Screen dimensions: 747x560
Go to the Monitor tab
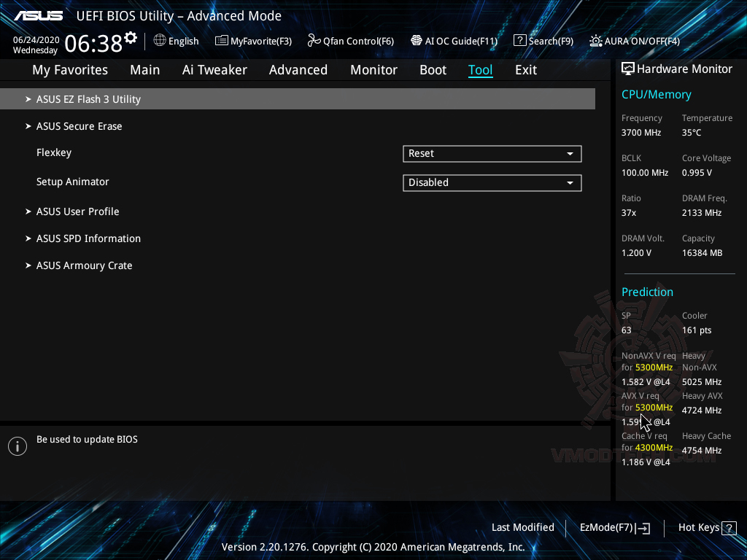tap(374, 70)
